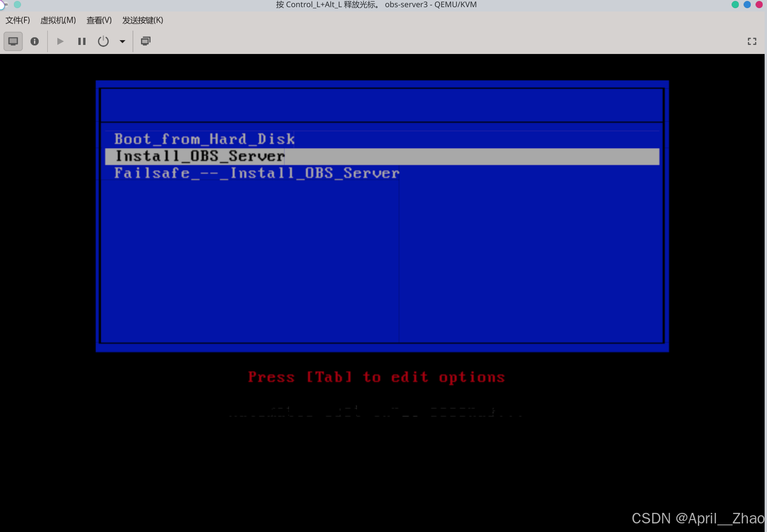Pause the virtual machine
Image resolution: width=767 pixels, height=532 pixels.
[x=82, y=41]
